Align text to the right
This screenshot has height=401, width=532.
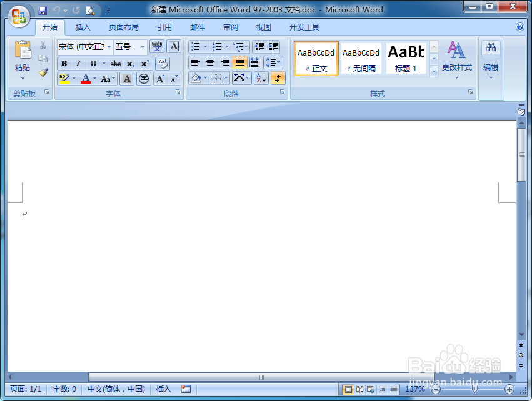point(224,62)
